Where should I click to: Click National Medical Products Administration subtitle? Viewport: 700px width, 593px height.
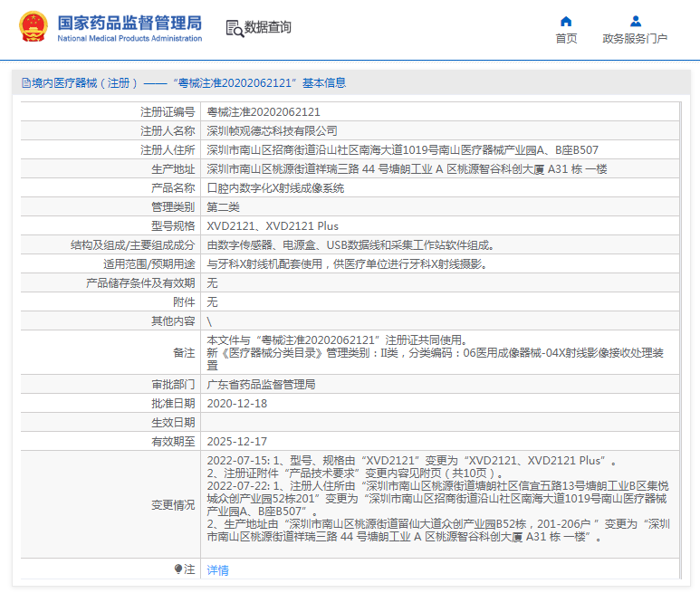[x=129, y=38]
